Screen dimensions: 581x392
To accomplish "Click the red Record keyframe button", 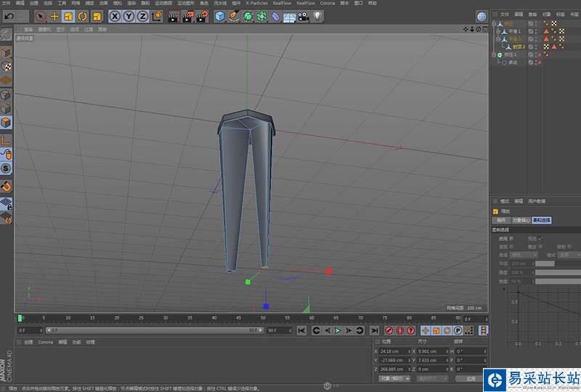I will [389, 330].
